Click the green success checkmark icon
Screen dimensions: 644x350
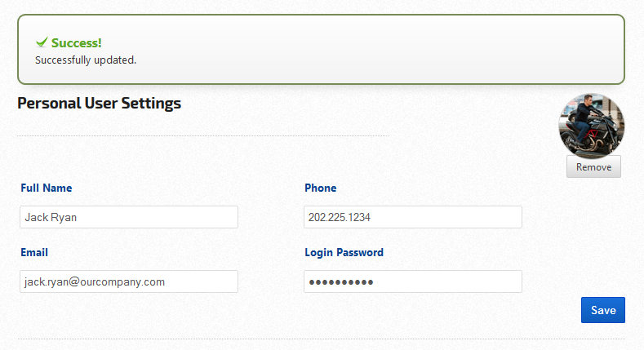42,42
